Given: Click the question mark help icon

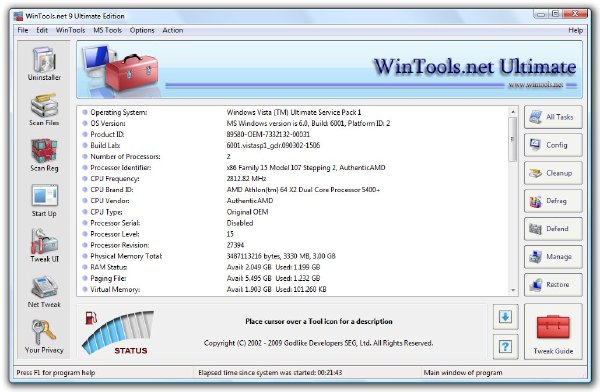Looking at the screenshot, I should pos(505,347).
